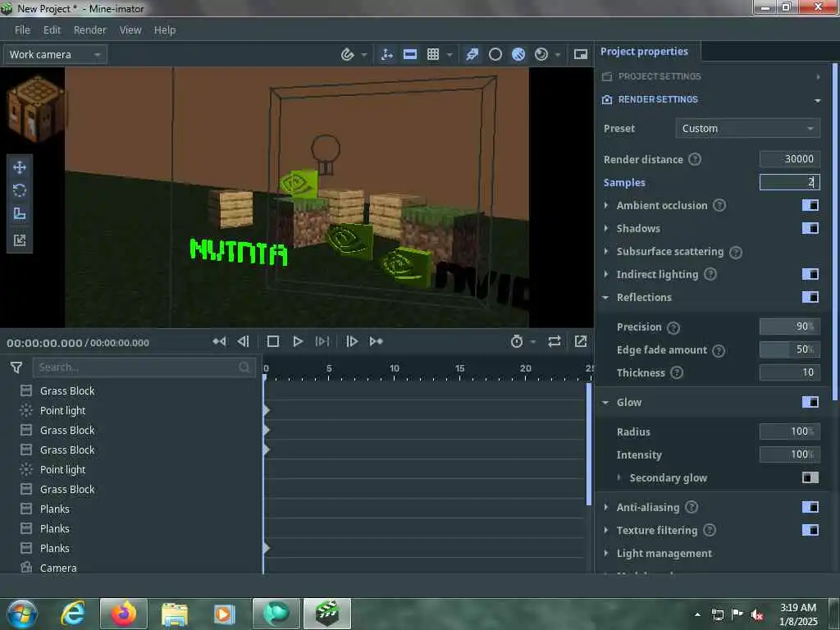Collapse the Reflections section
This screenshot has width=840, height=630.
tap(606, 297)
